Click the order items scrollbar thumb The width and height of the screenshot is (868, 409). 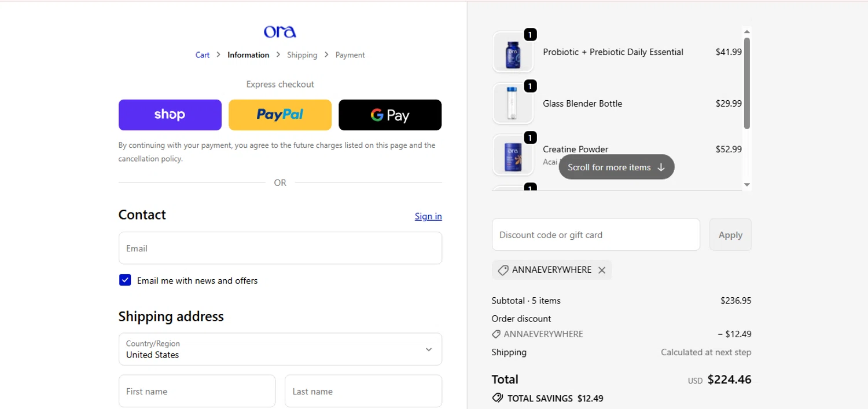click(747, 83)
